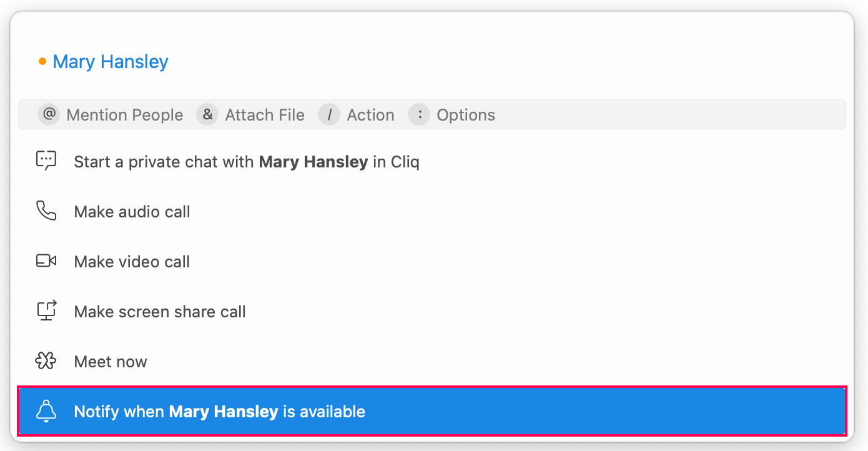Image resolution: width=868 pixels, height=451 pixels.
Task: Click the notification bell icon
Action: click(46, 411)
